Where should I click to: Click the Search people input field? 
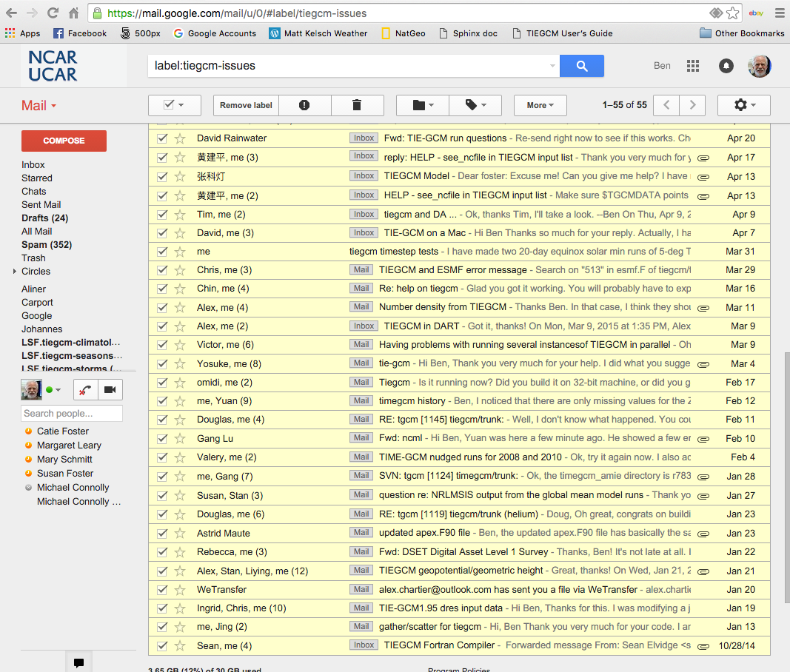72,414
